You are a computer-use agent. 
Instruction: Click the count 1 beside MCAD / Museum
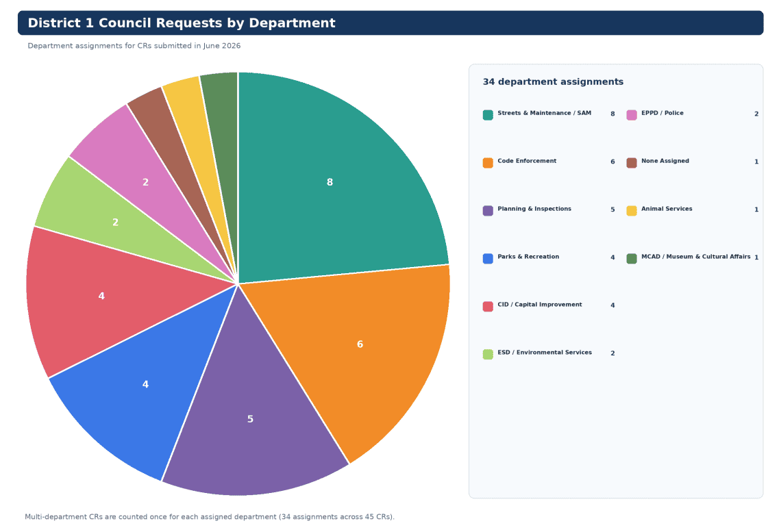756,257
